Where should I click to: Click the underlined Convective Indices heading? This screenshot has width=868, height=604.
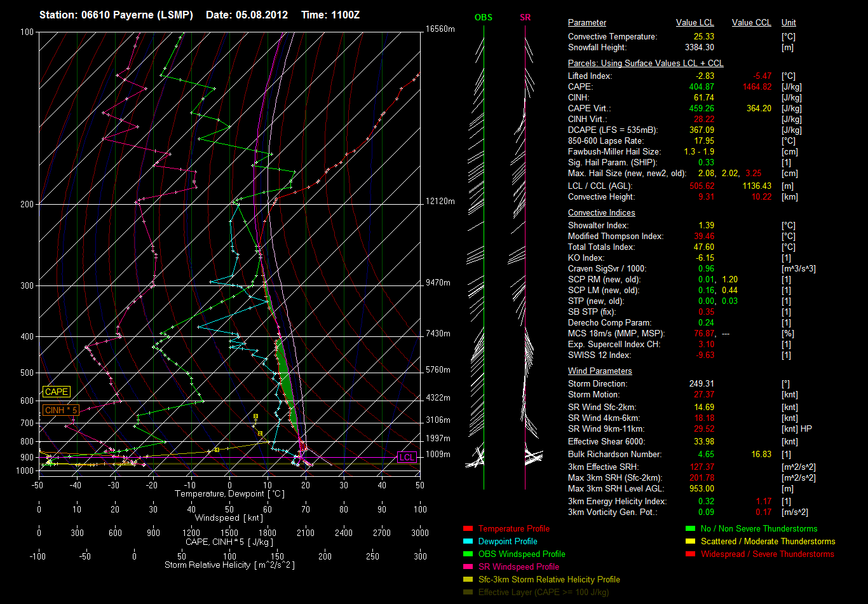click(601, 213)
